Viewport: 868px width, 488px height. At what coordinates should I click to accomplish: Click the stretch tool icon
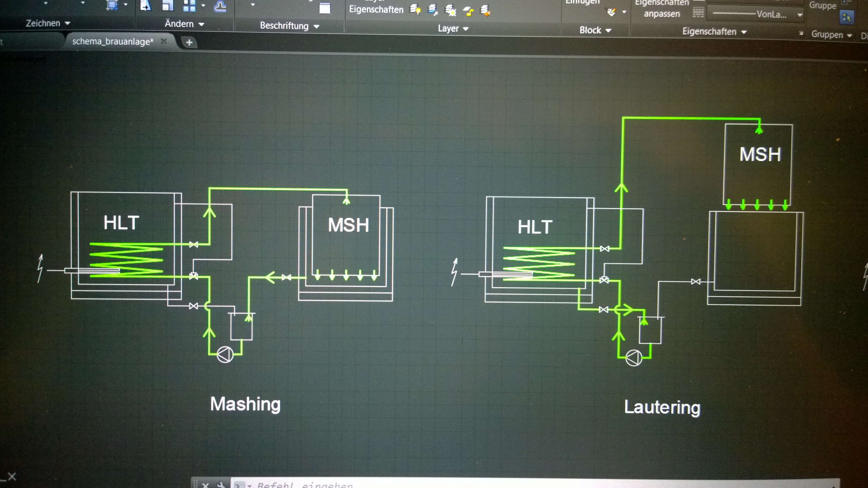(146, 5)
